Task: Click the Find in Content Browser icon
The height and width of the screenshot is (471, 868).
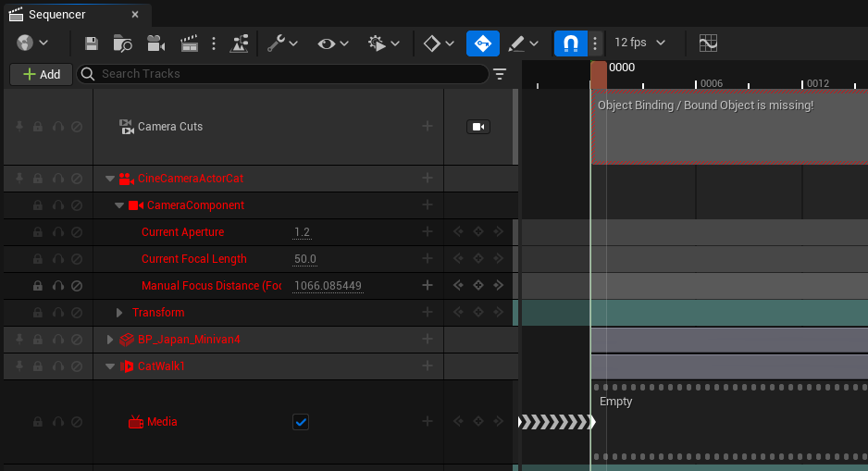Action: (122, 43)
